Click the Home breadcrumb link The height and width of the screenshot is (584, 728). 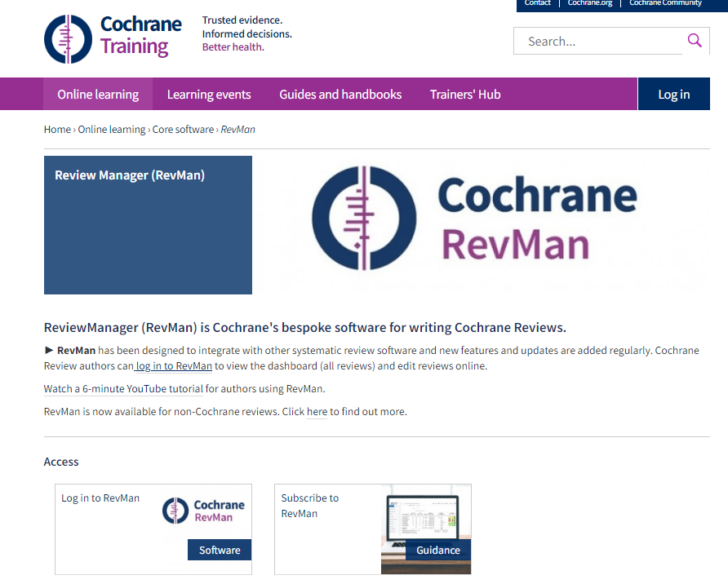point(56,129)
